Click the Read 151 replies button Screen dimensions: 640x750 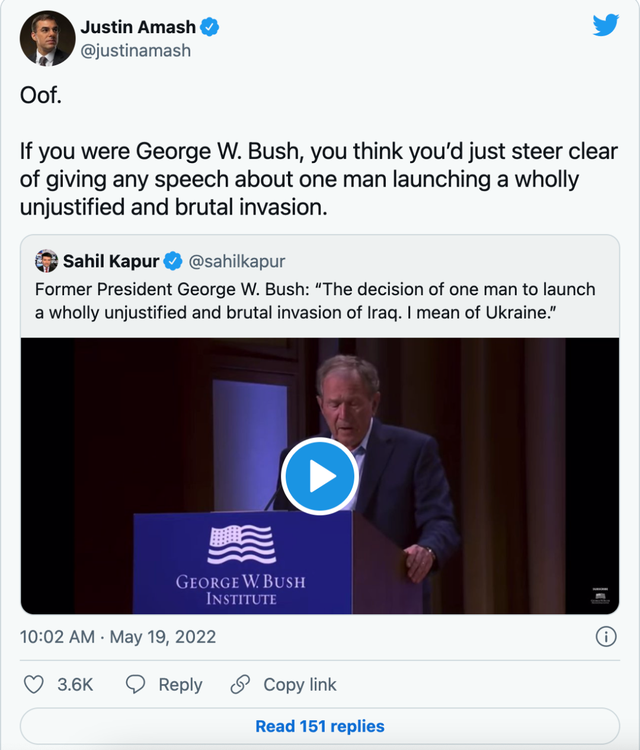320,726
